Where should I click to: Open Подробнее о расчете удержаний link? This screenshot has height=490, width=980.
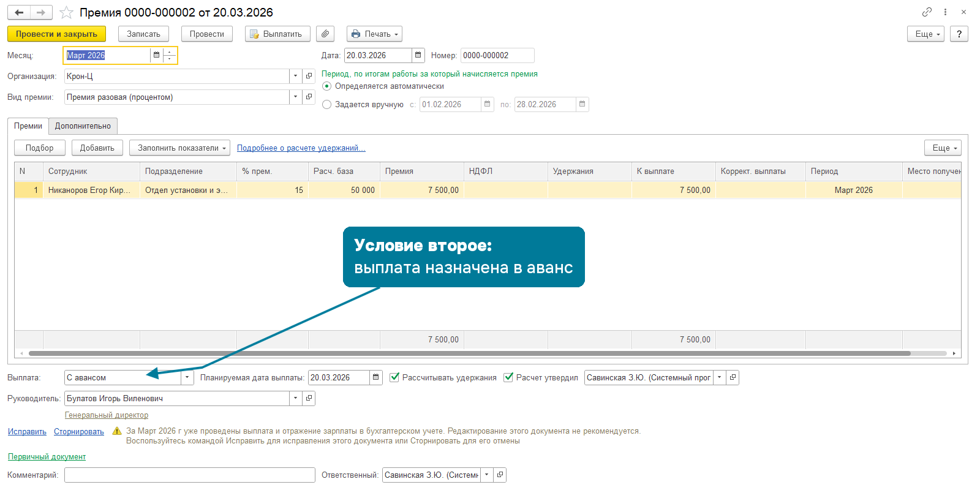click(x=301, y=148)
